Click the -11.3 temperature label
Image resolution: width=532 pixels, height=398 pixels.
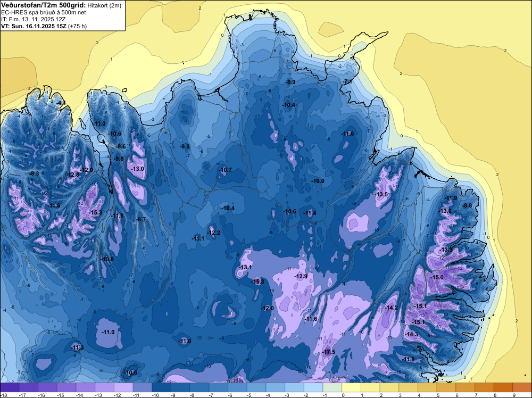tap(77, 347)
